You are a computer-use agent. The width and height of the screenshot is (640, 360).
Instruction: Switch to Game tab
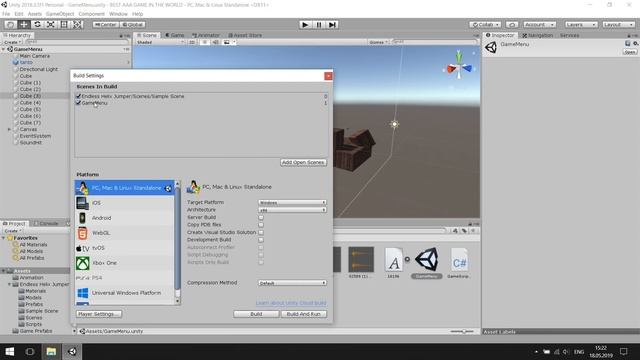pyautogui.click(x=175, y=36)
